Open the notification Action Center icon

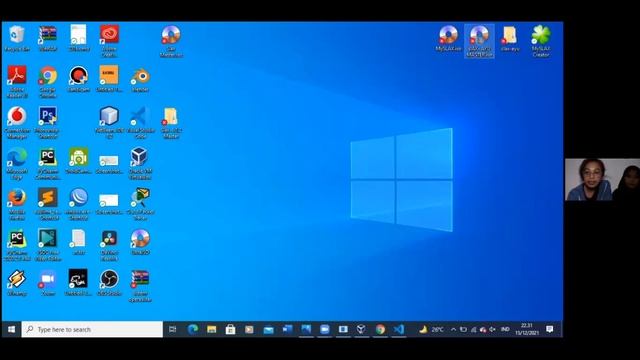[550, 329]
